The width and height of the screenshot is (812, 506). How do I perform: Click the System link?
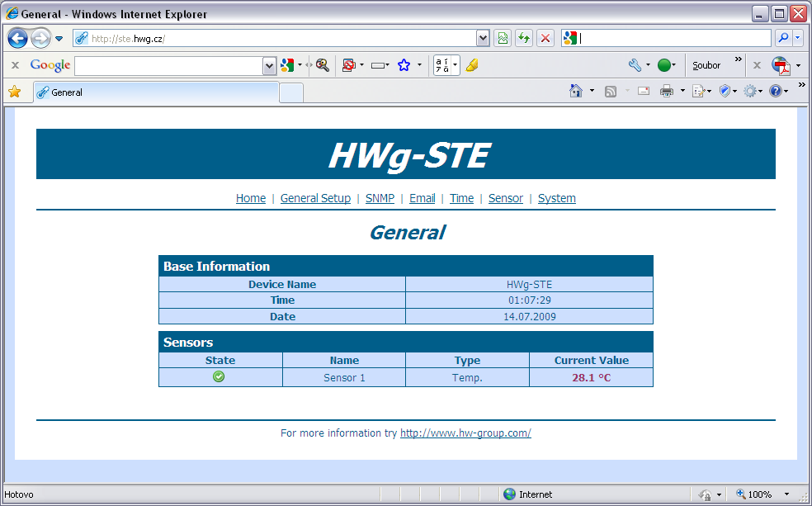(557, 198)
